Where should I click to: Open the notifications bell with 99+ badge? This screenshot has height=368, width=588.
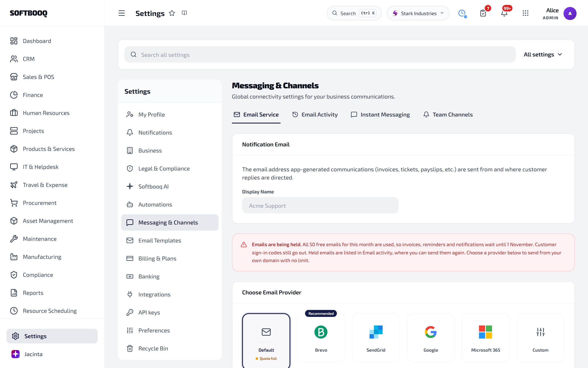point(504,13)
